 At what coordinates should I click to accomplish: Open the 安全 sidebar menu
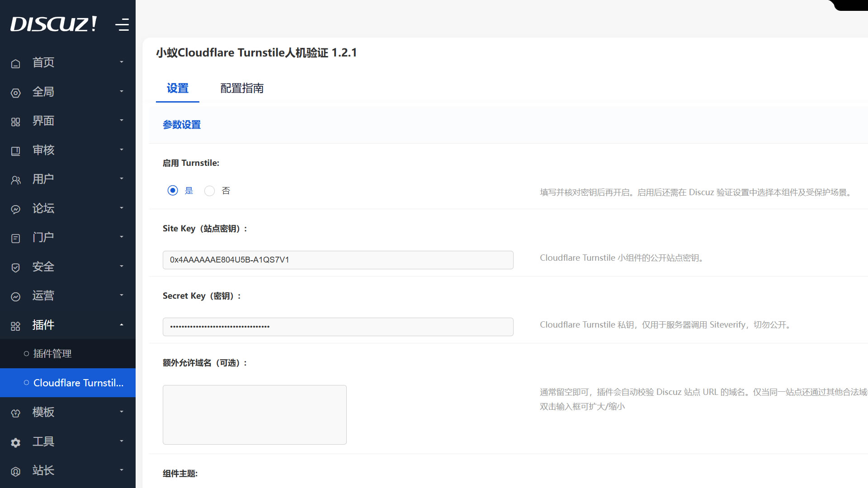point(68,267)
